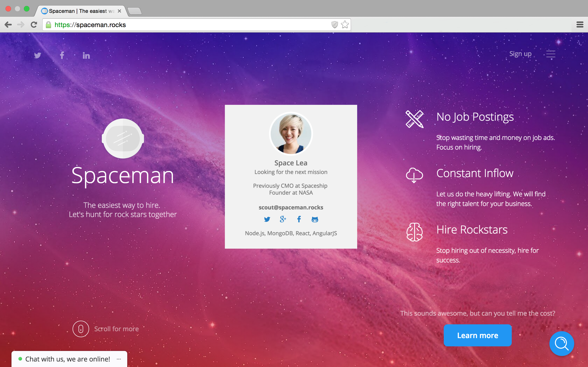Click the Google Plus icon on profile card
The image size is (588, 367).
click(x=283, y=220)
